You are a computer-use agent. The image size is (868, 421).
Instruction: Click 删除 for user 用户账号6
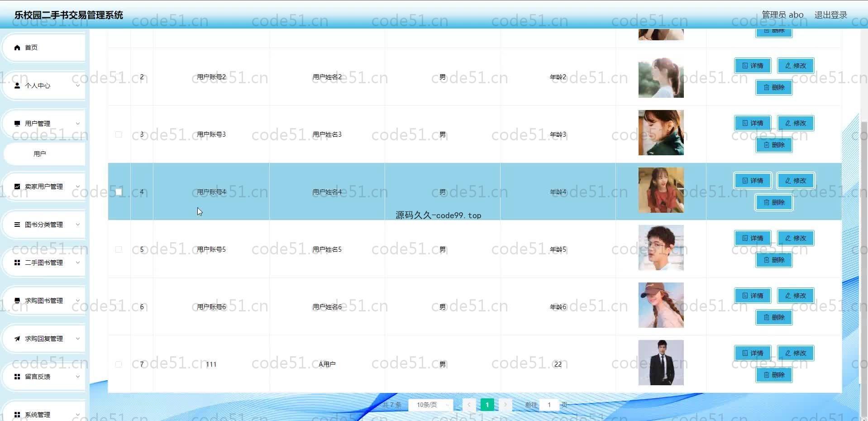[x=774, y=317]
